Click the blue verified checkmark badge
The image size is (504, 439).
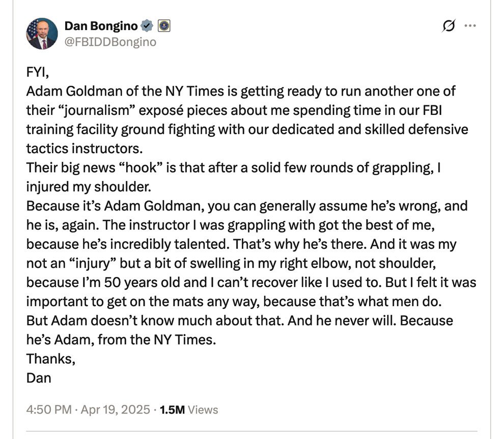[x=147, y=26]
